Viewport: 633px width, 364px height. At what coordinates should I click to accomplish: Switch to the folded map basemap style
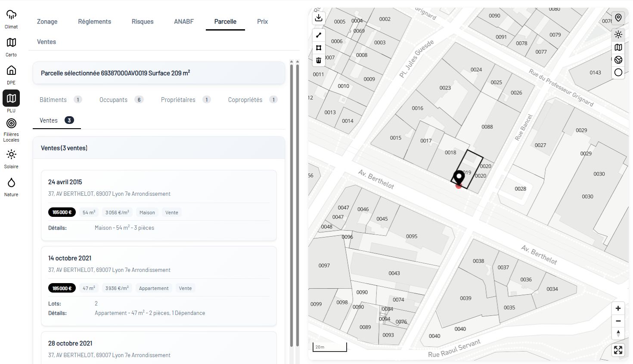(x=618, y=47)
